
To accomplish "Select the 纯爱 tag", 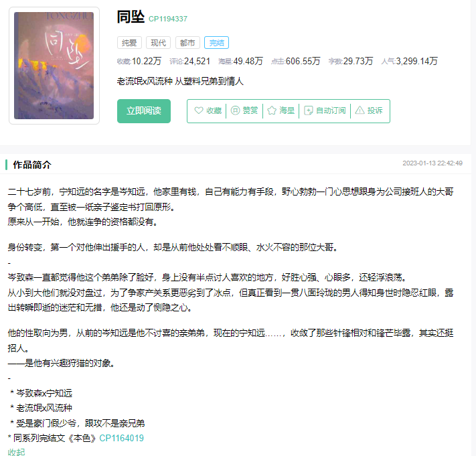I will [x=129, y=43].
